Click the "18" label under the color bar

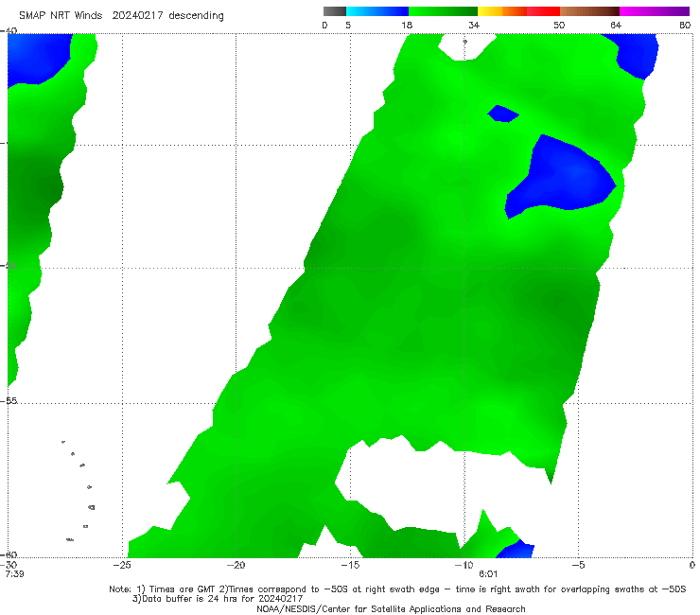point(407,25)
